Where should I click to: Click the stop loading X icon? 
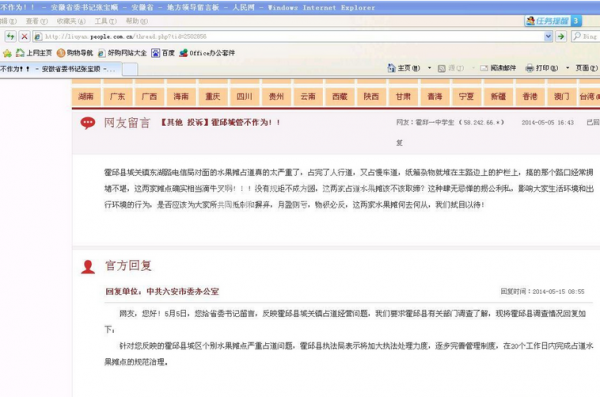tap(24, 36)
